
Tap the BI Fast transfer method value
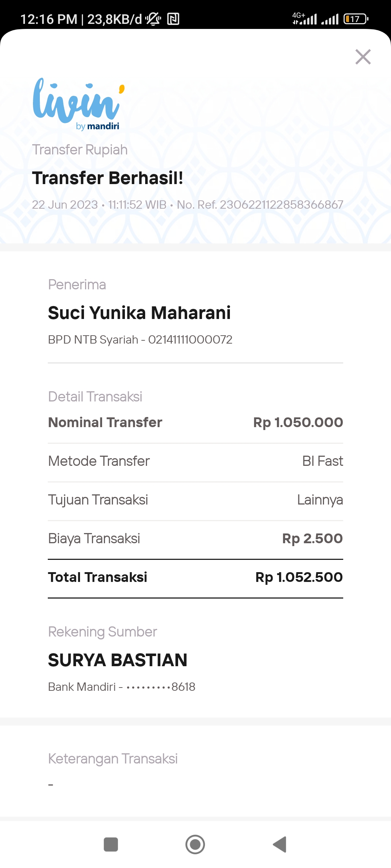(323, 461)
